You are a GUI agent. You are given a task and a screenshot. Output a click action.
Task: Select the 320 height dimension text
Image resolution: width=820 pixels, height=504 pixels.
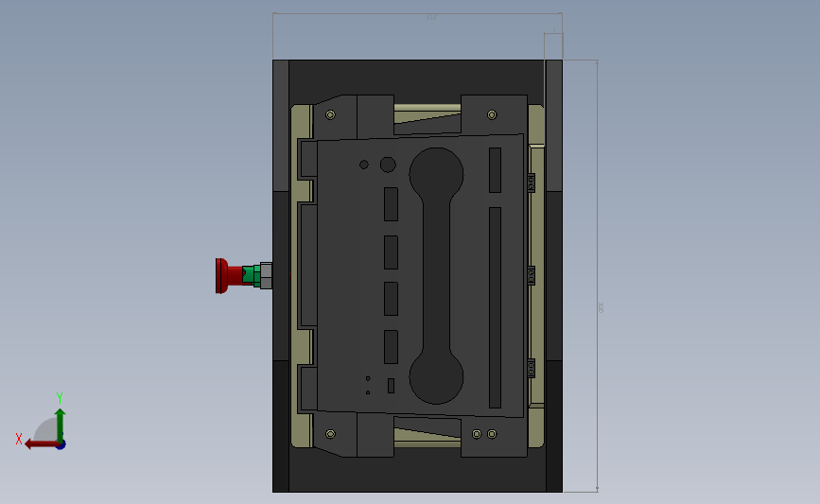coord(601,307)
